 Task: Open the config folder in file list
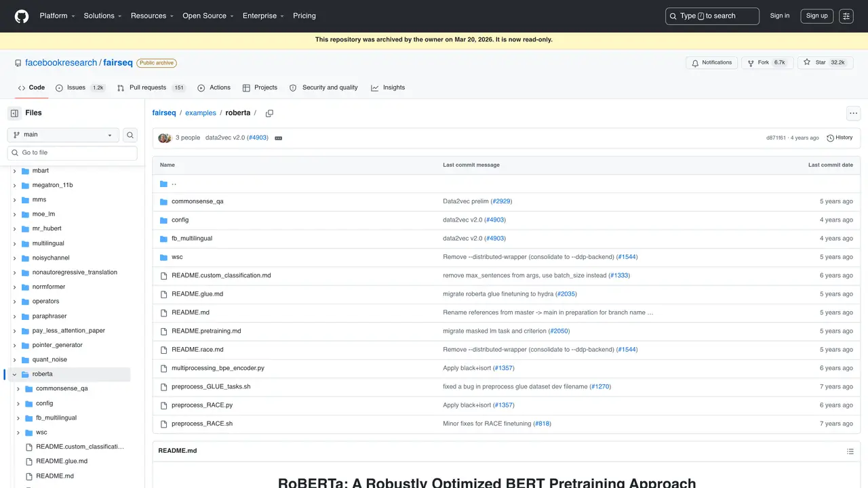180,220
